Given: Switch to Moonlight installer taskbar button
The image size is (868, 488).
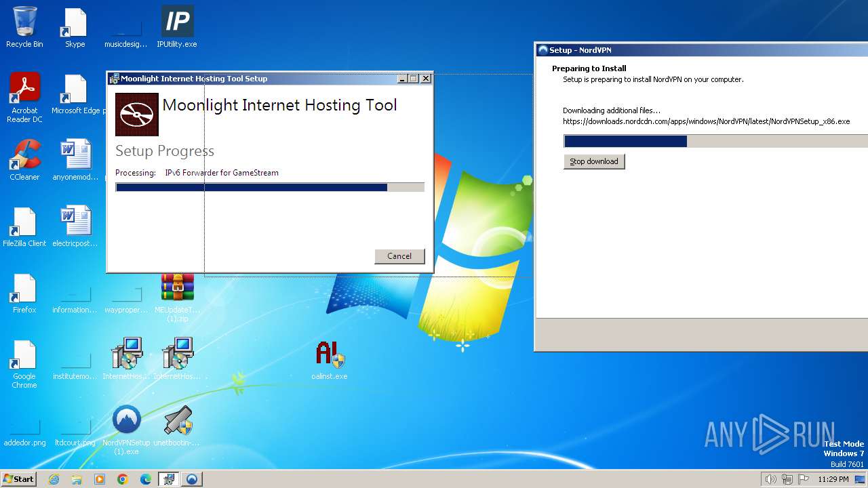Looking at the screenshot, I should pyautogui.click(x=169, y=479).
